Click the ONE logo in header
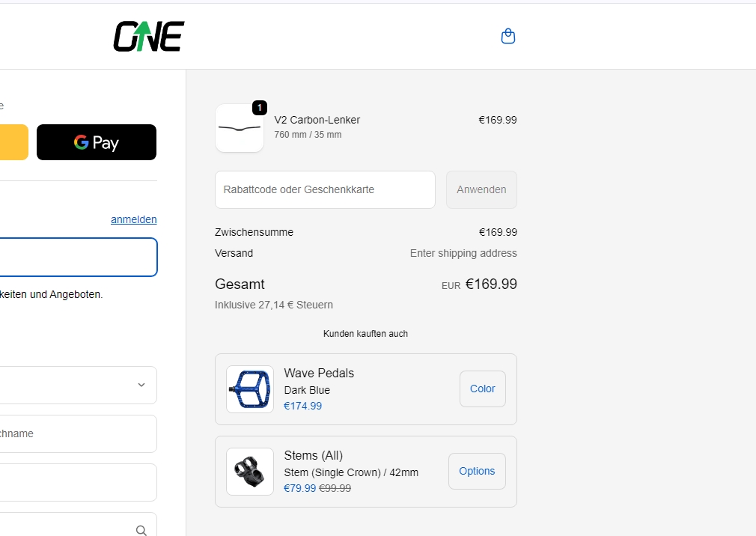Screen dimensions: 756x536 click(149, 37)
